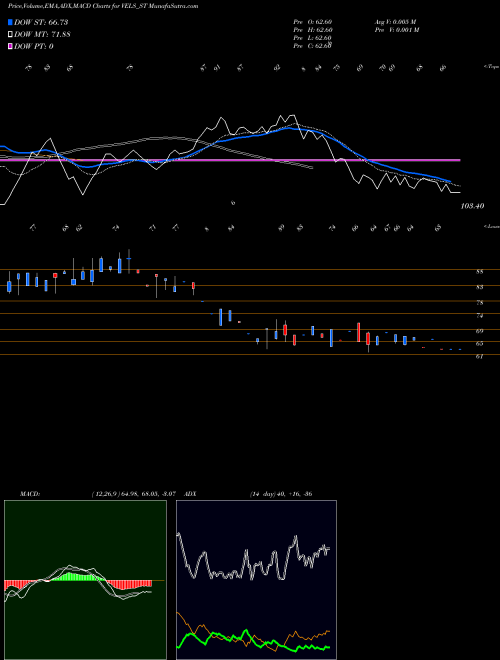Select the 'DOW MT: 71.88' legend label
Image resolution: width=500 pixels, height=660 pixels.
pos(42,35)
